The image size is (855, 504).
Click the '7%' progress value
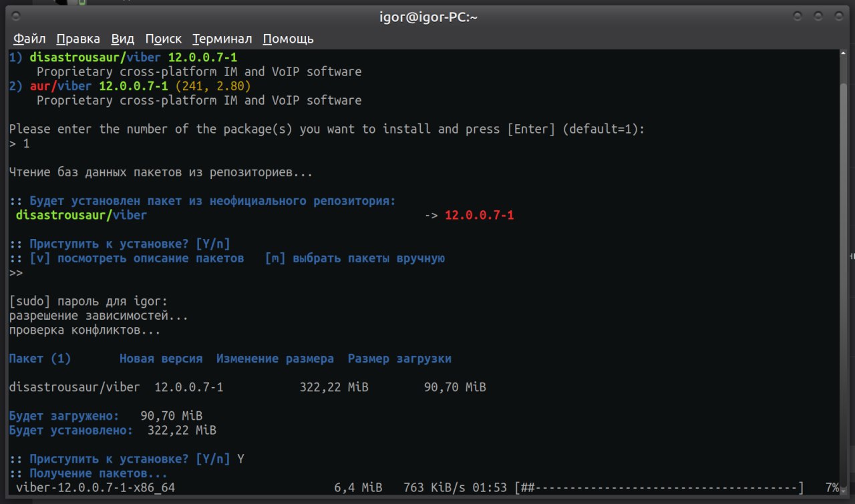832,488
